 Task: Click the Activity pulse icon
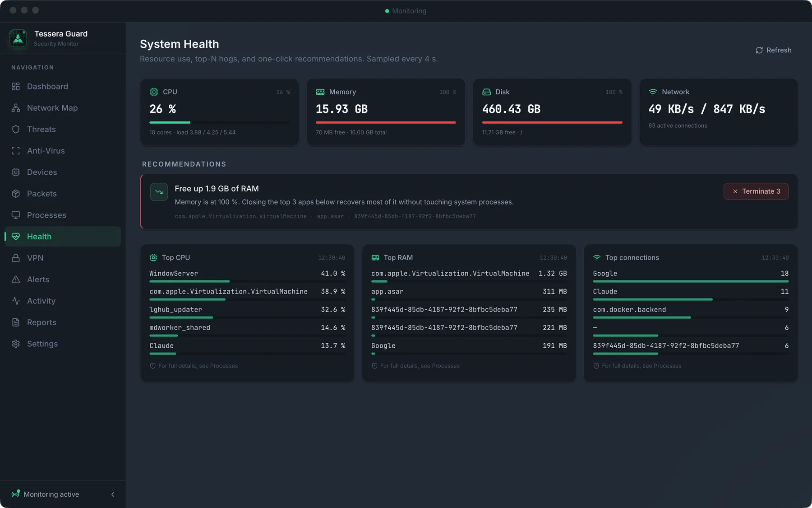pos(16,301)
